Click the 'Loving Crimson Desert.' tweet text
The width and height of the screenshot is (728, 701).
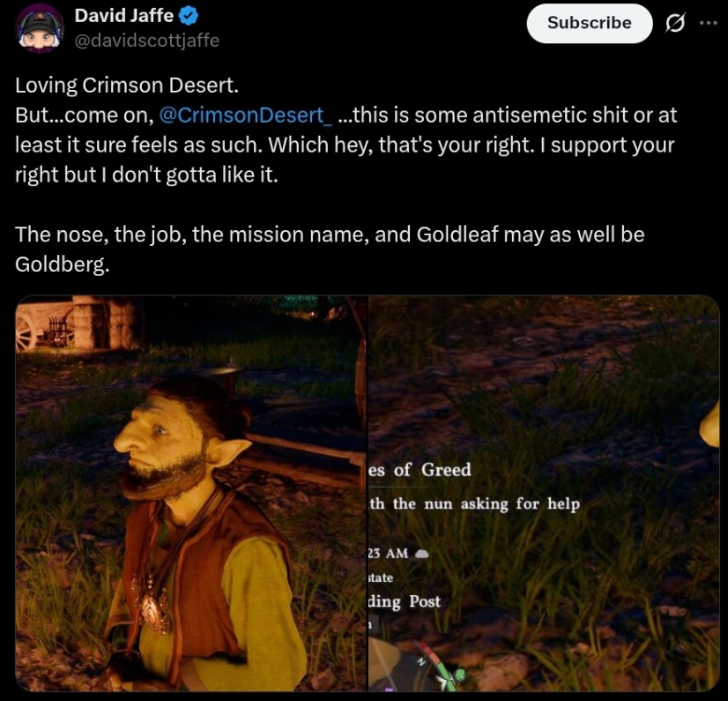127,85
